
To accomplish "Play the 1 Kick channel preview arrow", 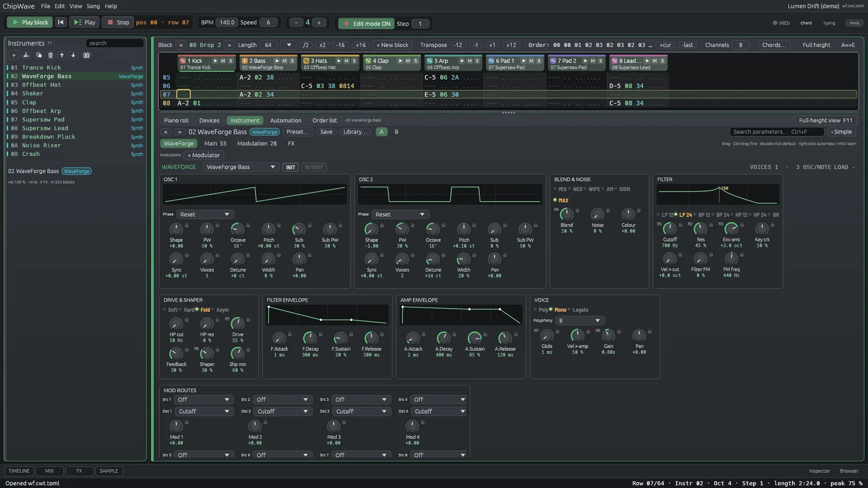I will (215, 61).
